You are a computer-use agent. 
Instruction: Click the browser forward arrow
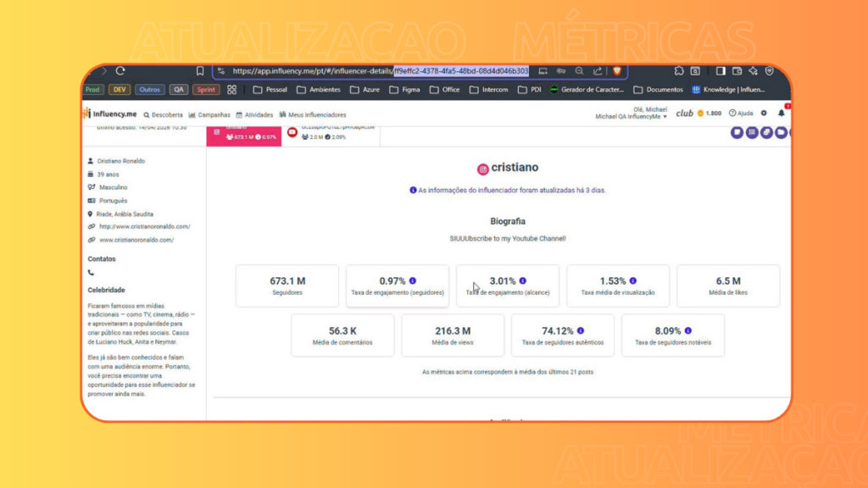click(103, 71)
